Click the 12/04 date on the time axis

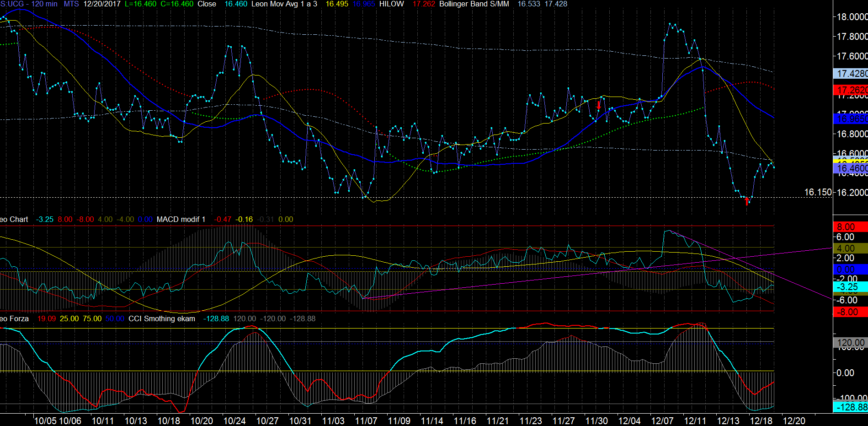629,421
